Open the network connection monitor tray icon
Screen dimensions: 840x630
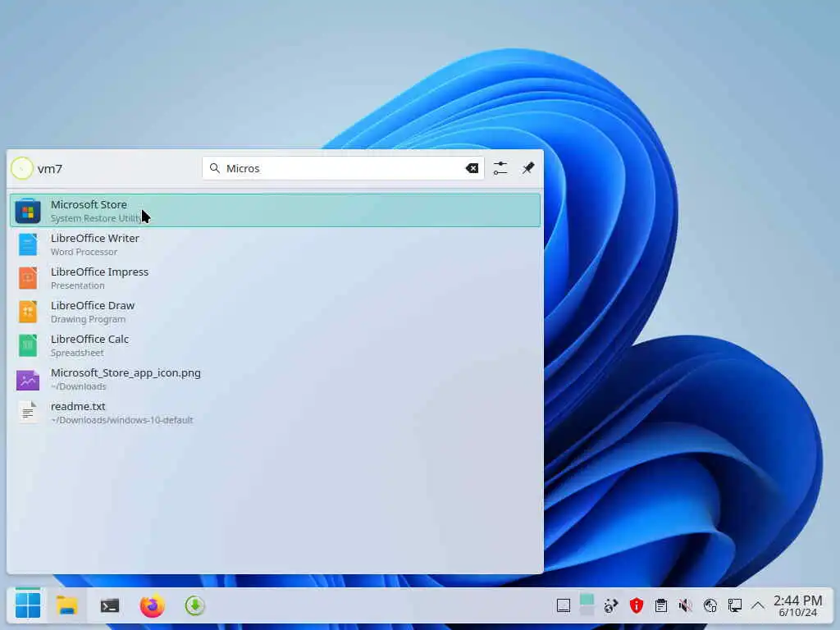click(x=734, y=606)
